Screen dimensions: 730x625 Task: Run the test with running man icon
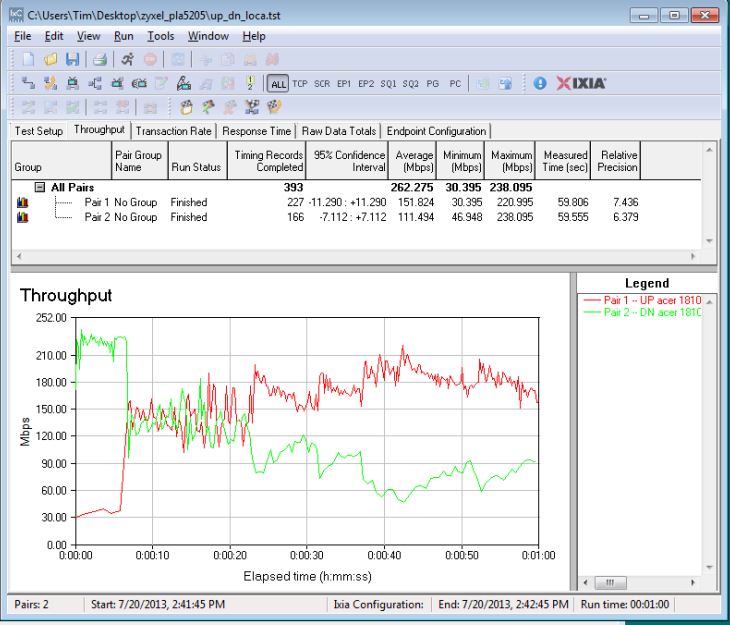[128, 59]
